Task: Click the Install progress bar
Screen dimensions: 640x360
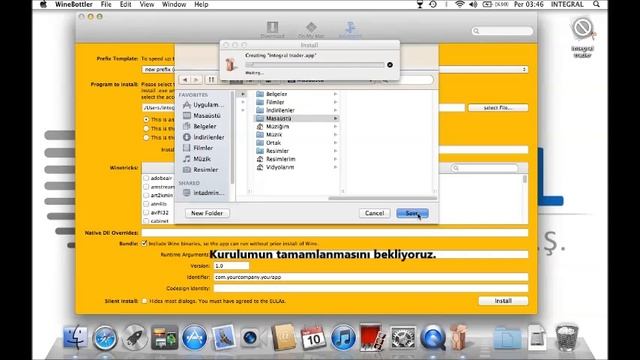Action: point(315,65)
